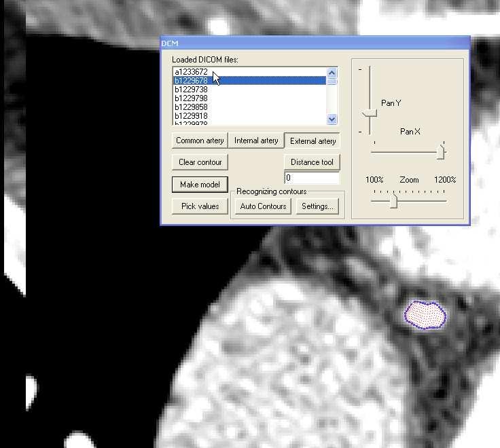Select the highlighted file b1229678

[250, 81]
